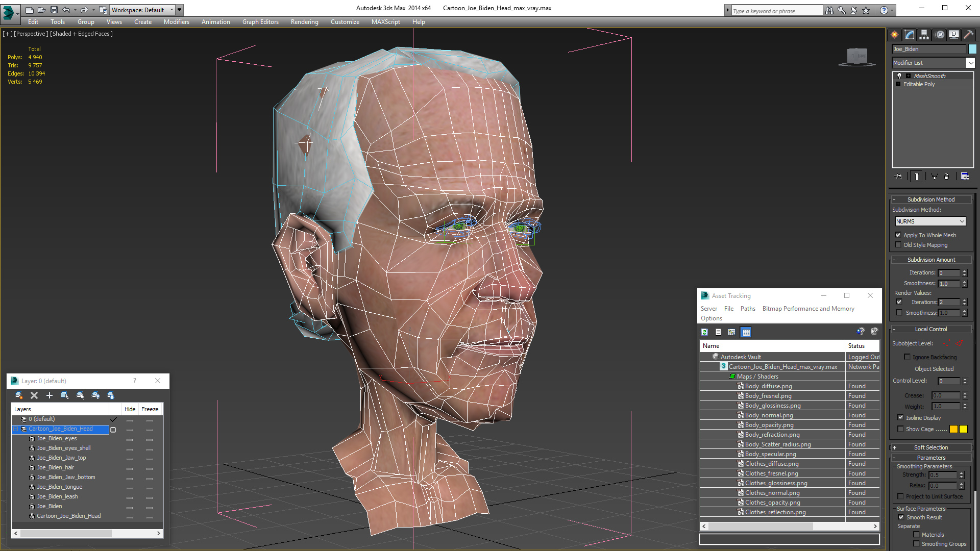Open the Utilities hammer panel tab

pos(968,35)
